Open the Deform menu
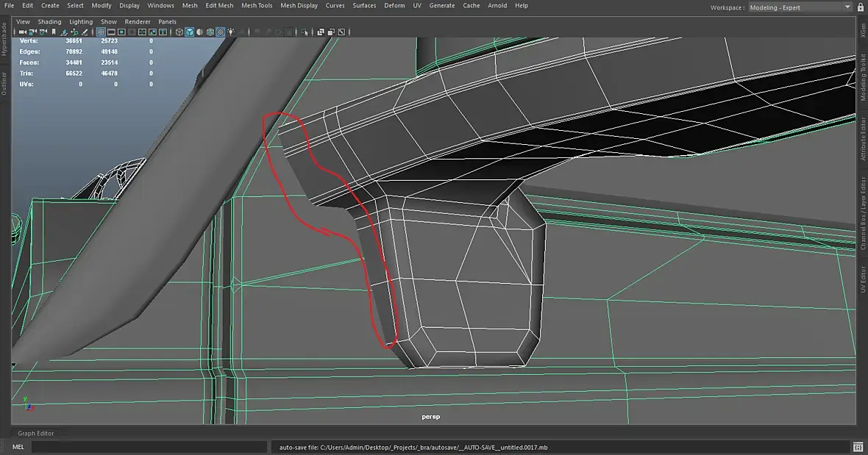The image size is (868, 455). pyautogui.click(x=394, y=5)
